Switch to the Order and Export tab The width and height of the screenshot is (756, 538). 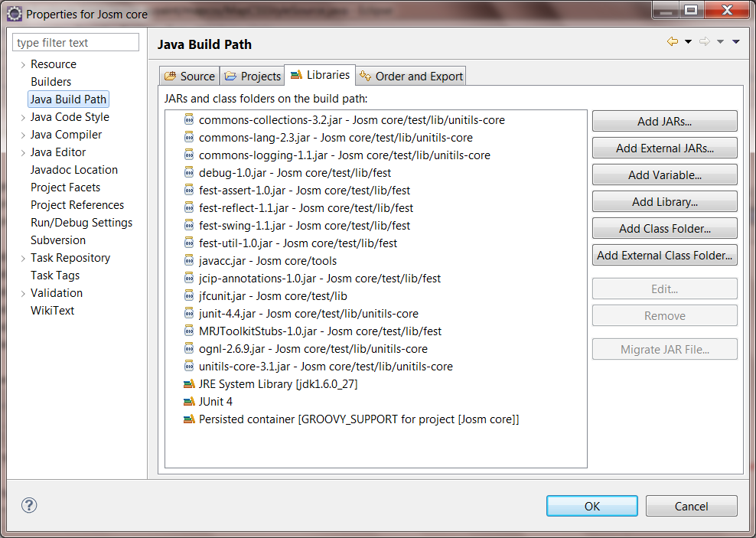pos(411,76)
